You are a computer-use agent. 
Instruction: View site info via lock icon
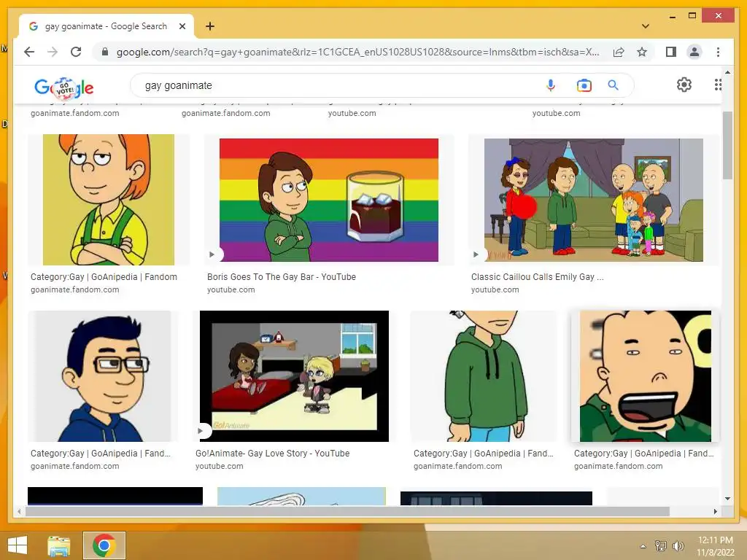coord(105,52)
